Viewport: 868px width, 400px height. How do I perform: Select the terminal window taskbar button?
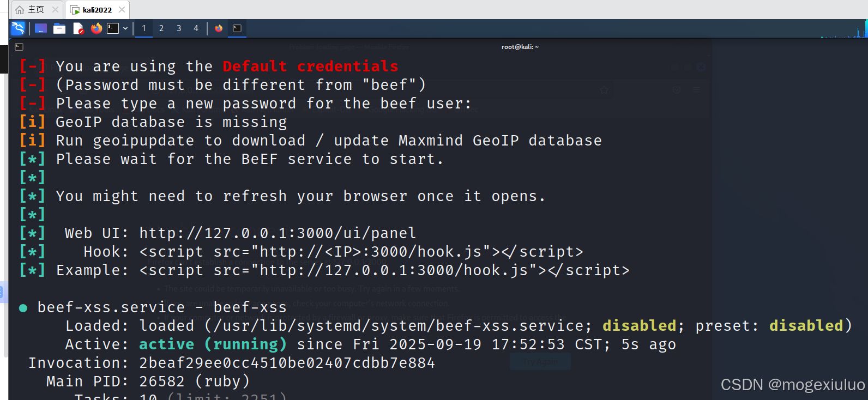(237, 28)
